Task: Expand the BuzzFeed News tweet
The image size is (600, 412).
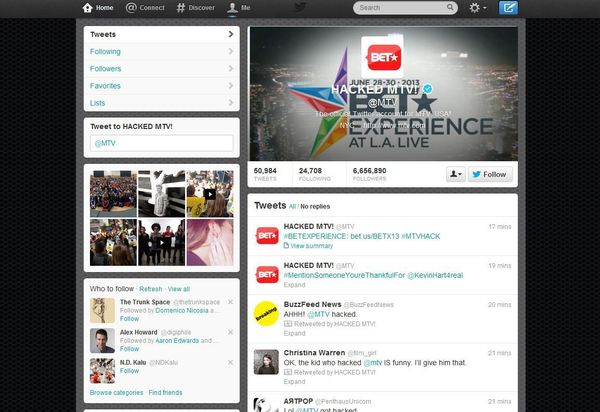Action: pyautogui.click(x=294, y=333)
